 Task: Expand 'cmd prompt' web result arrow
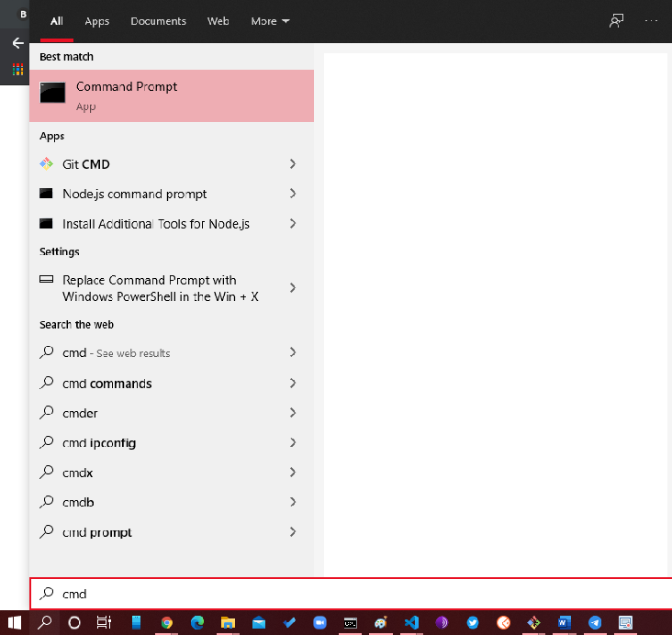tap(293, 532)
